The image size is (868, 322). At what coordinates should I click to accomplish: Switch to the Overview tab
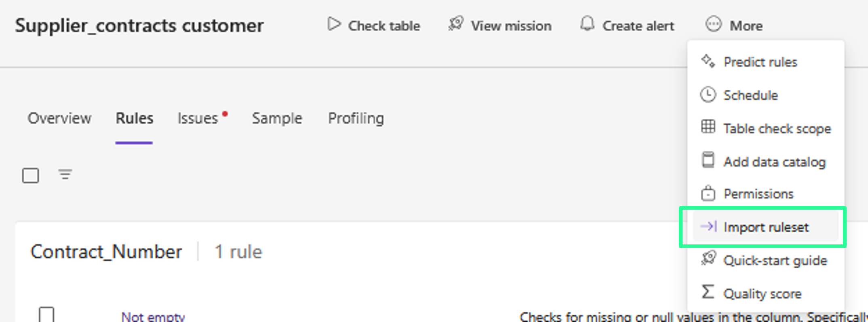[59, 118]
